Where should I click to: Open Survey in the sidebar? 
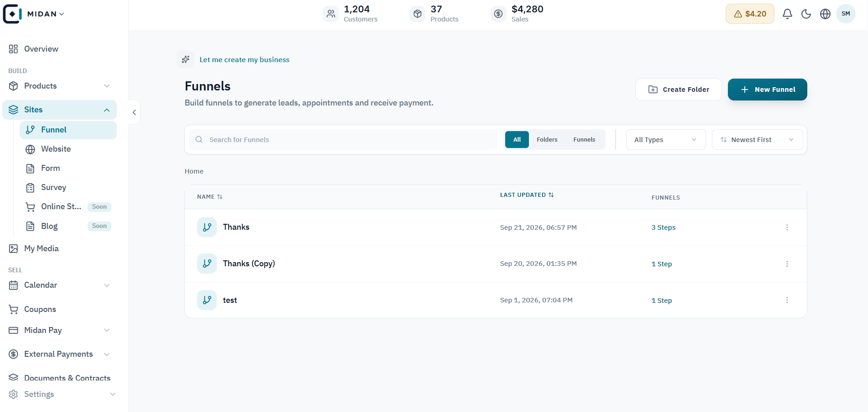[68, 188]
